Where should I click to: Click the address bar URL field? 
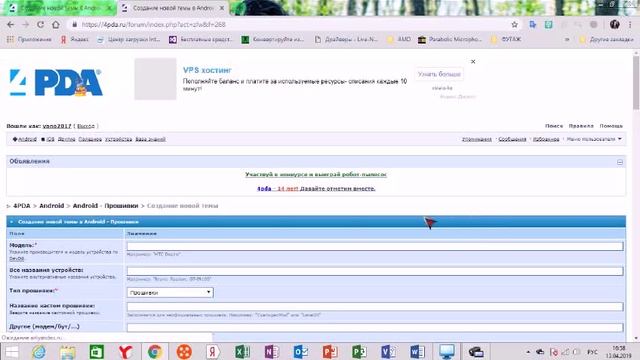pos(286,24)
